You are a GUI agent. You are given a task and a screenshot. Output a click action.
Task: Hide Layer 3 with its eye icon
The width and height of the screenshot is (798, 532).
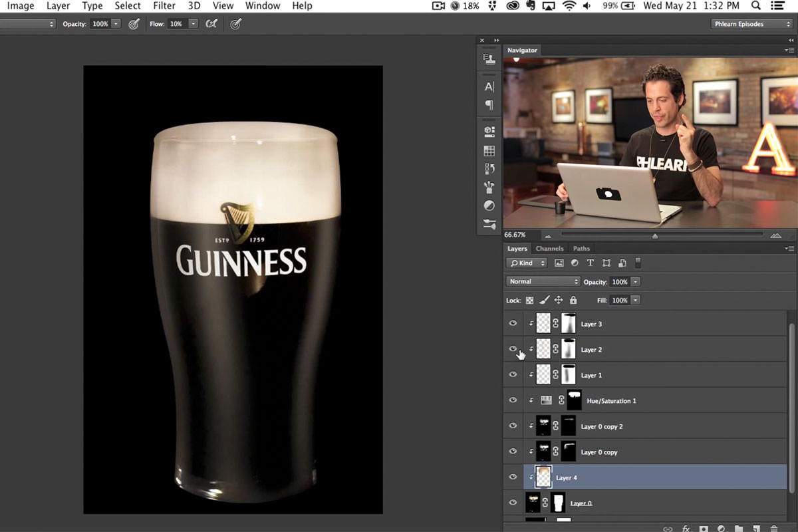pyautogui.click(x=513, y=324)
